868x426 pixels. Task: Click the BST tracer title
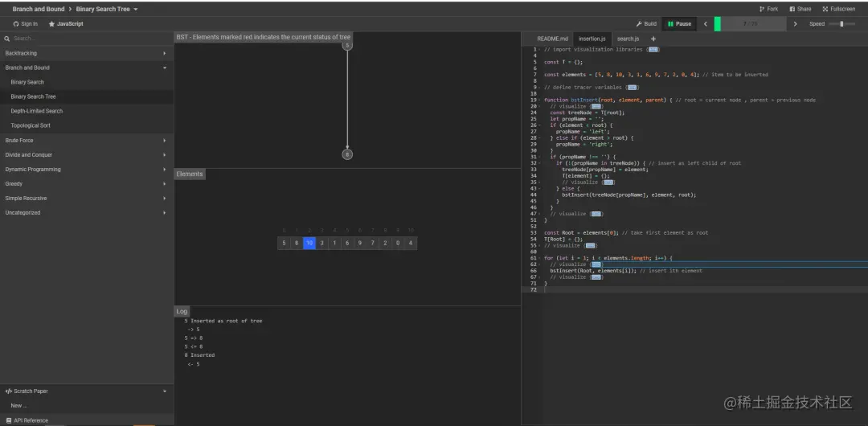pyautogui.click(x=263, y=37)
